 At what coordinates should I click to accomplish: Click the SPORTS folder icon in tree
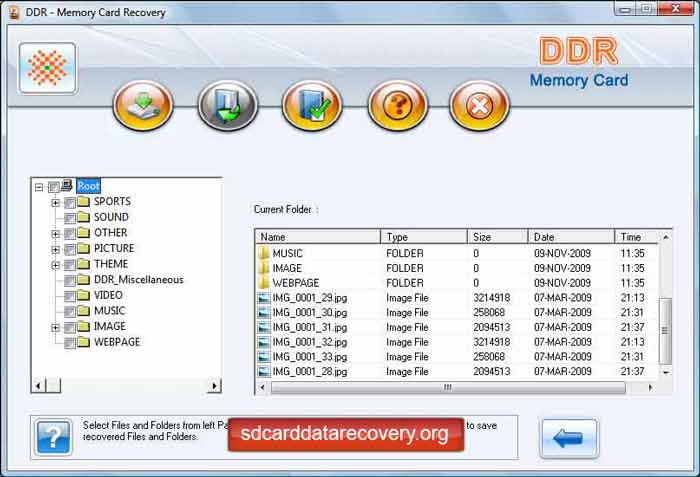[83, 201]
